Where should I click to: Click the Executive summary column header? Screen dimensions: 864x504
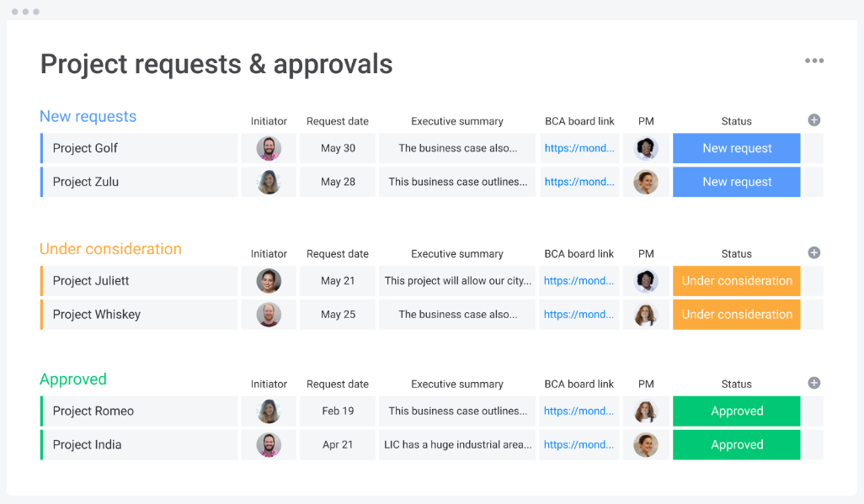tap(456, 120)
